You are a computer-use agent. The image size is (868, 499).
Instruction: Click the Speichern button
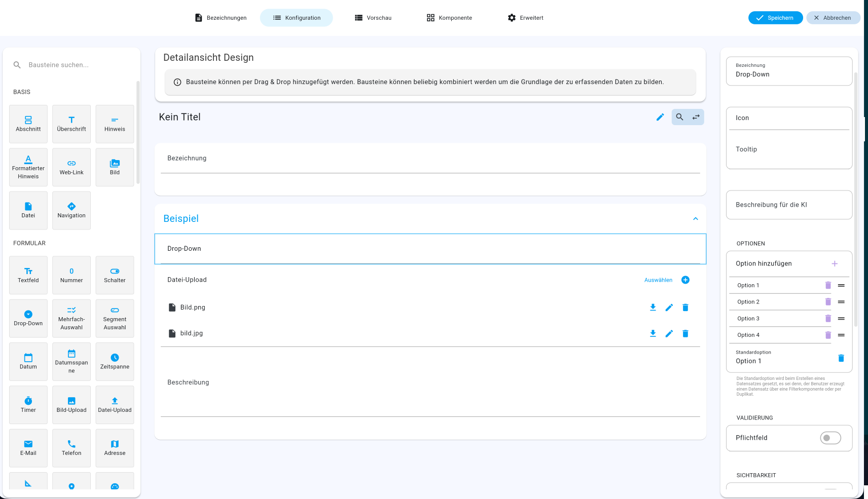(x=775, y=18)
